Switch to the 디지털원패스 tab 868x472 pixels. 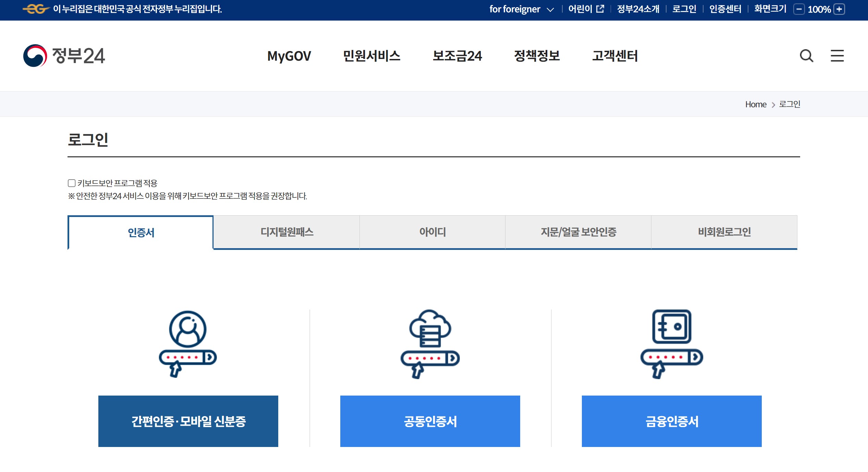click(x=287, y=232)
